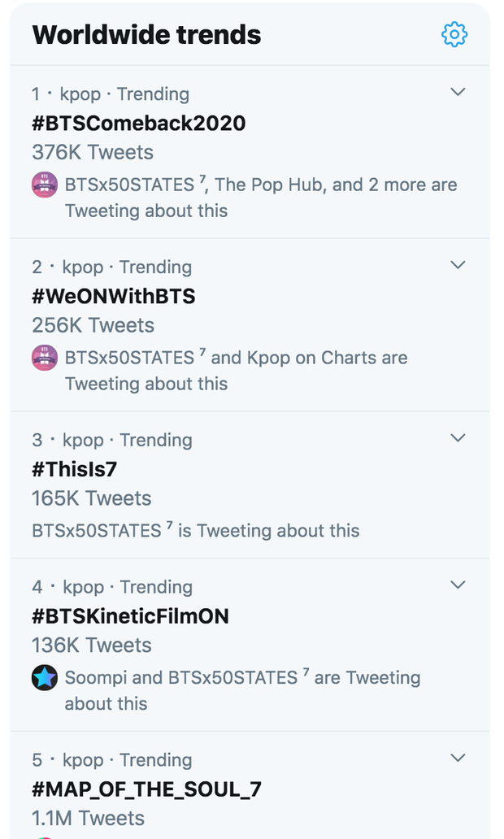
Task: Show more options for #ThisIs7
Action: tap(458, 438)
